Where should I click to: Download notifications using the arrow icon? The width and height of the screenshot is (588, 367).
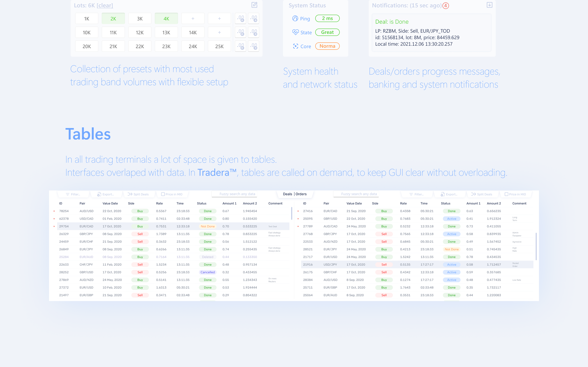[490, 5]
